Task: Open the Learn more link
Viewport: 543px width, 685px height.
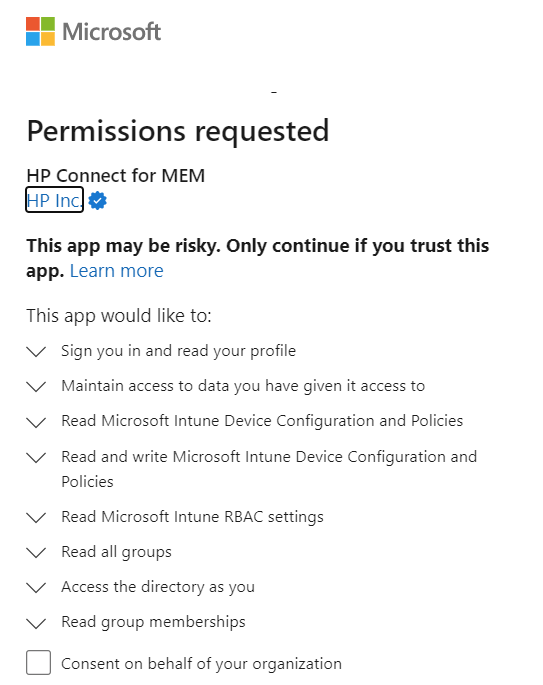Action: 117,271
